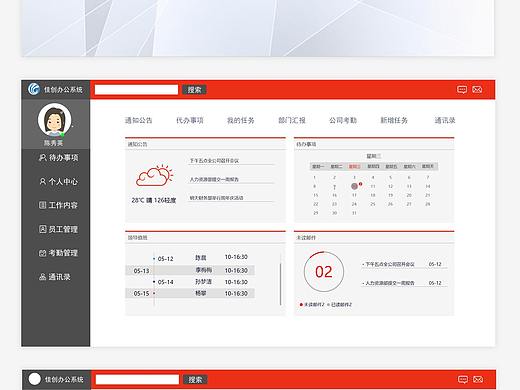Open chat messages icon in upper mockup header
The width and height of the screenshot is (520, 390).
coord(462,89)
